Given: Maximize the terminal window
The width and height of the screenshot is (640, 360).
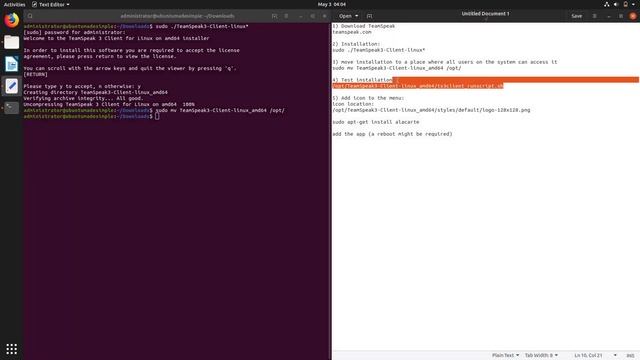Looking at the screenshot, I should (x=313, y=16).
